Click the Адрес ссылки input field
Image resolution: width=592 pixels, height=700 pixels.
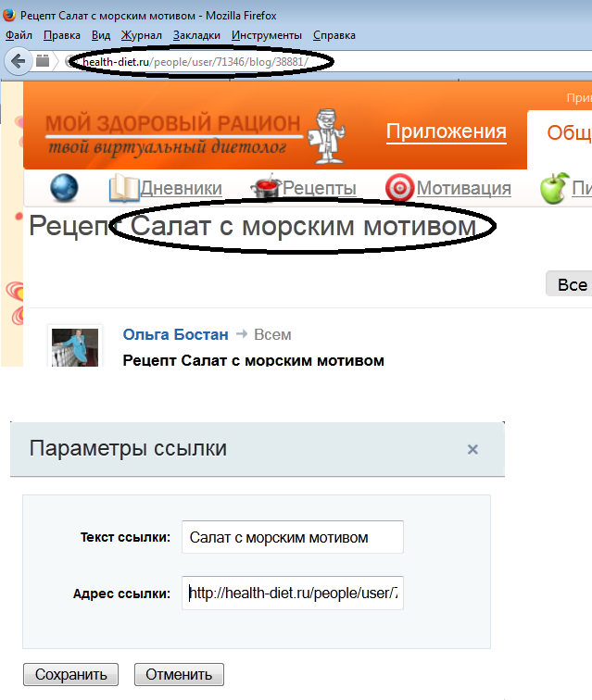pos(292,593)
